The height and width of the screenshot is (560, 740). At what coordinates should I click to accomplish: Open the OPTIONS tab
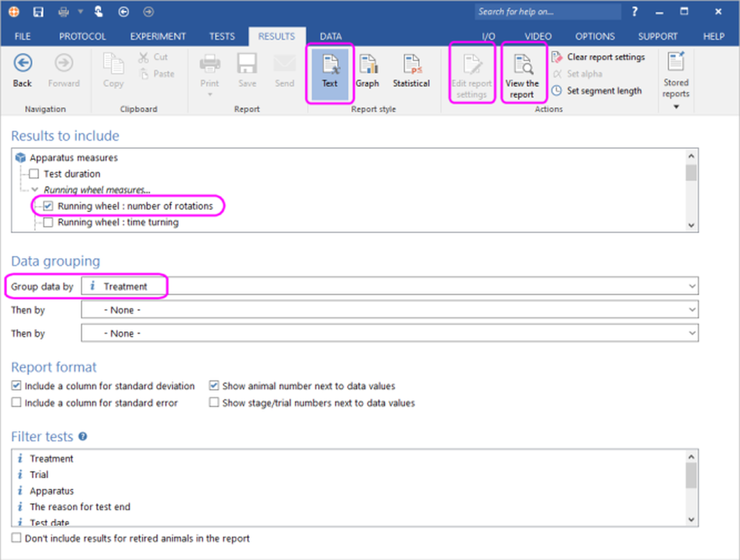(x=595, y=37)
